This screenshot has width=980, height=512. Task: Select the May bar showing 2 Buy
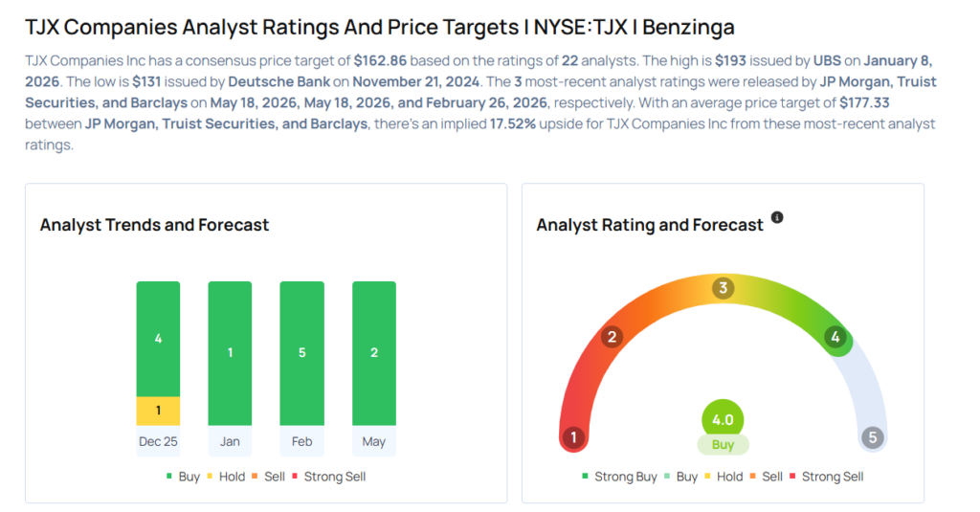[x=374, y=353]
